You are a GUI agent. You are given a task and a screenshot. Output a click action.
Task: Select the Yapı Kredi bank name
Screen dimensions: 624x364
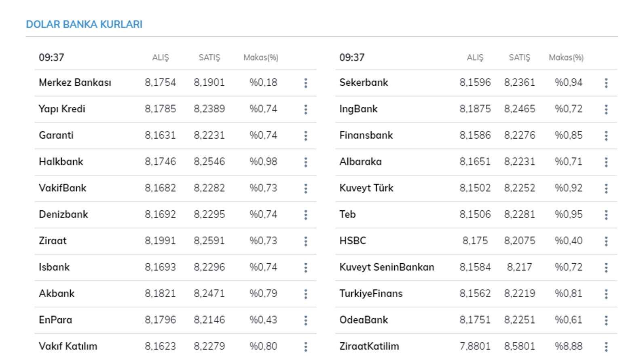[x=62, y=109]
